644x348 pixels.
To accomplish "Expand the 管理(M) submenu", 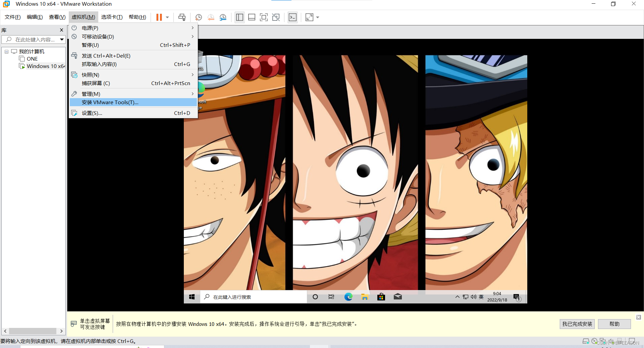I will [x=133, y=94].
